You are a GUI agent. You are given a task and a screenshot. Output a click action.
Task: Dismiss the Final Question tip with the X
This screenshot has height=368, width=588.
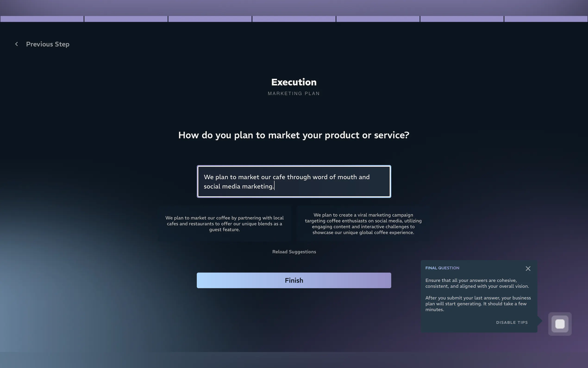coord(528,268)
